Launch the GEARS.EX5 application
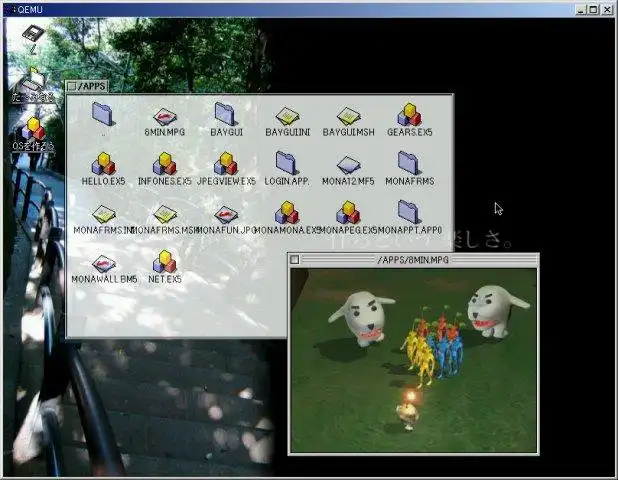The height and width of the screenshot is (480, 618). point(410,114)
